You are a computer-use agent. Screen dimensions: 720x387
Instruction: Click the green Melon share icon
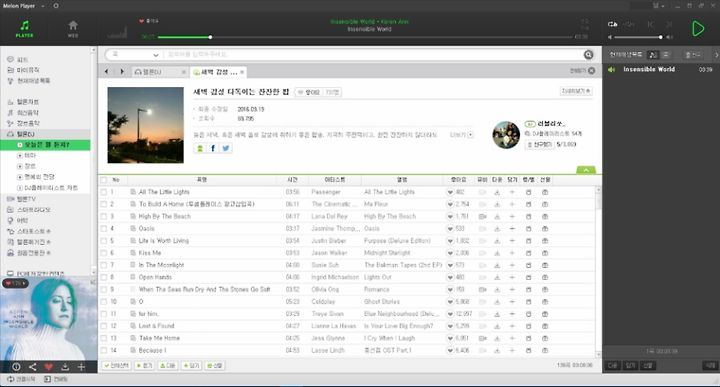[200, 148]
